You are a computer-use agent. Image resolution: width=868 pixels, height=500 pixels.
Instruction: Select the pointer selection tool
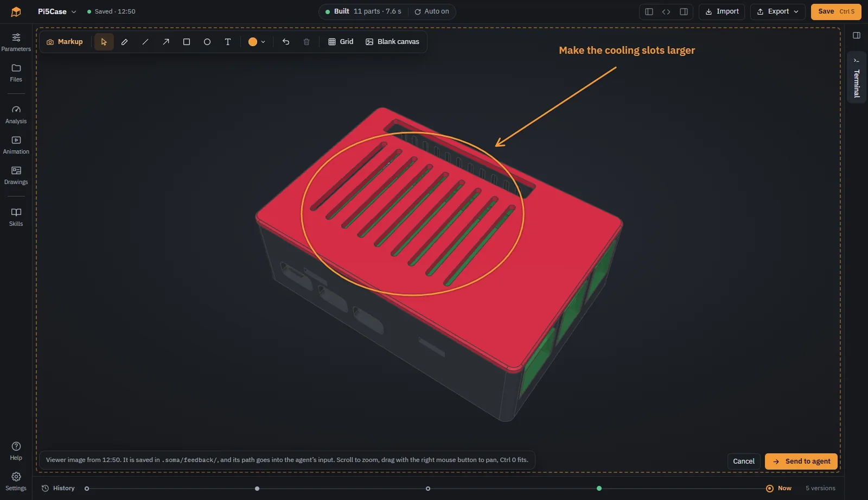[x=104, y=42]
